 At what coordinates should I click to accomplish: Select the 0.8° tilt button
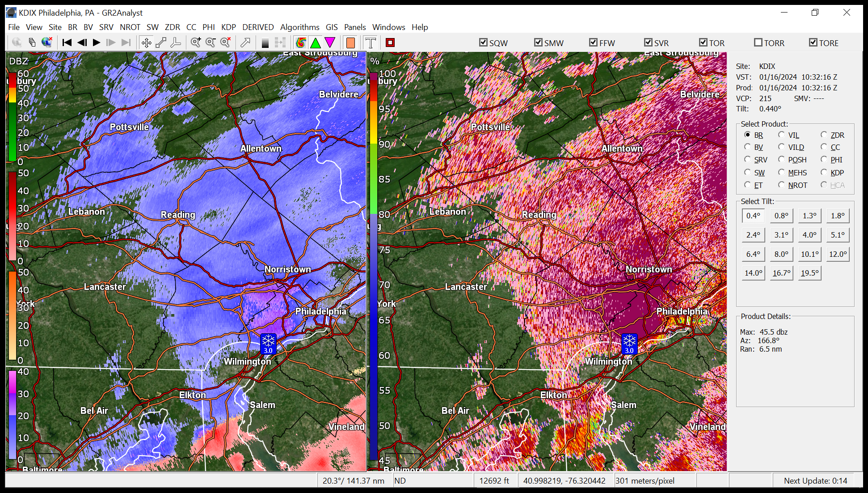781,216
